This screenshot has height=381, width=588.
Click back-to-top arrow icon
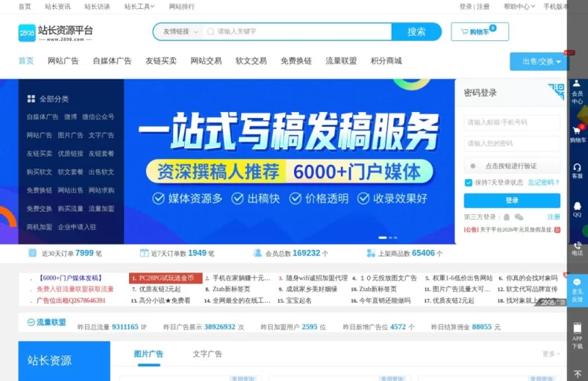click(x=578, y=374)
